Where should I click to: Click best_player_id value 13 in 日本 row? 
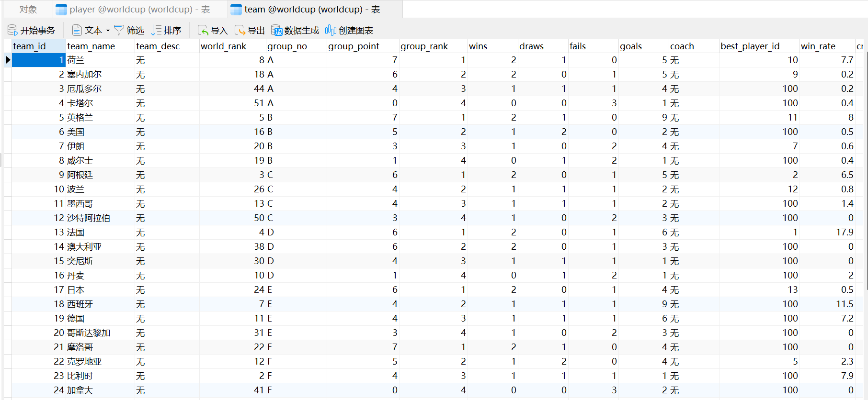coord(759,289)
